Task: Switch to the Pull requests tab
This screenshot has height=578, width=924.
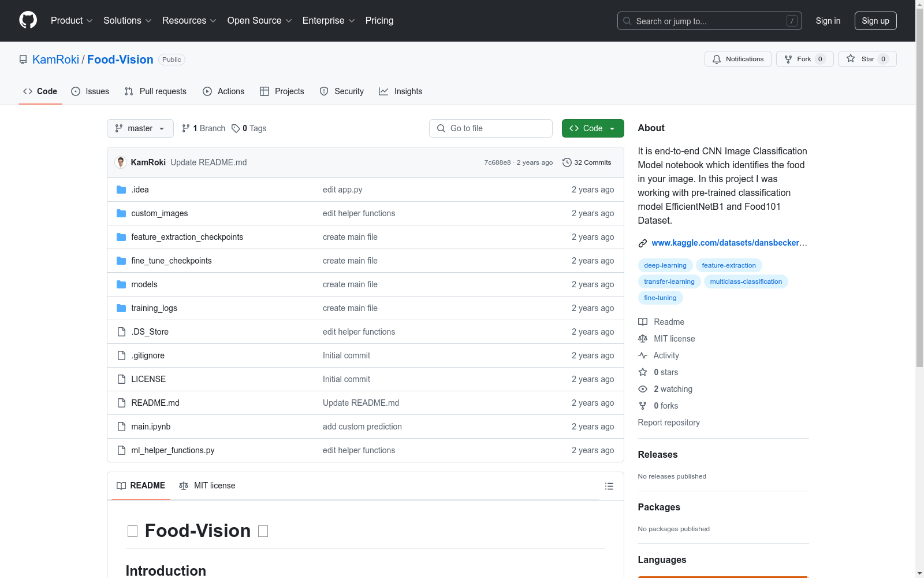Action: coord(155,91)
